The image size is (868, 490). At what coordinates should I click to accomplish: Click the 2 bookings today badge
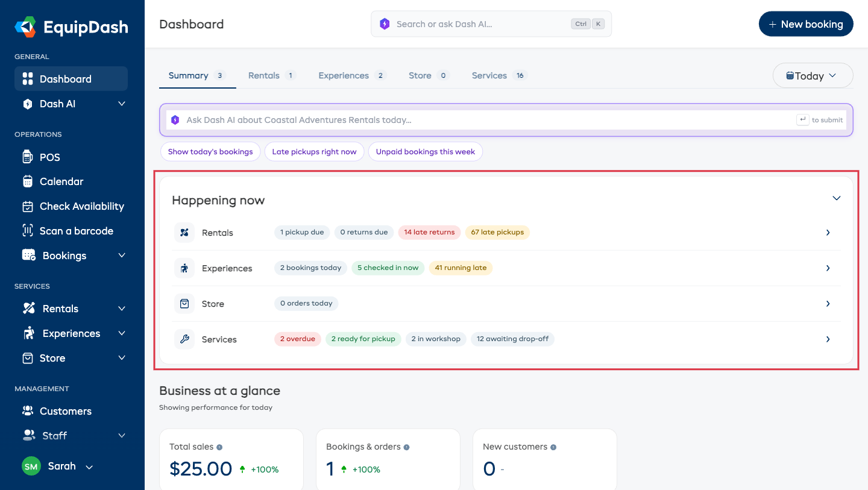tap(310, 268)
